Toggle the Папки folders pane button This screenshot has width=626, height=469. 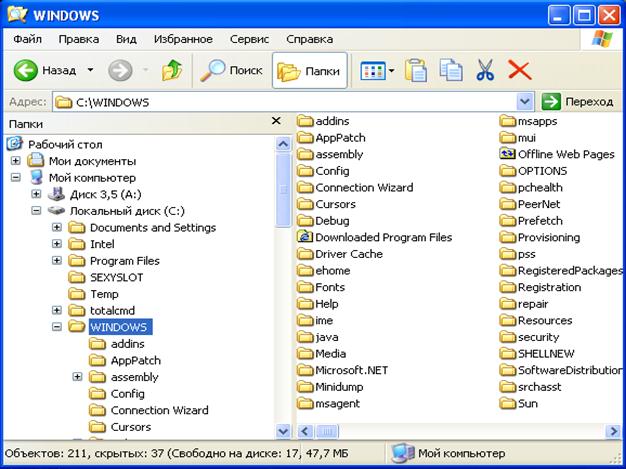pyautogui.click(x=309, y=71)
